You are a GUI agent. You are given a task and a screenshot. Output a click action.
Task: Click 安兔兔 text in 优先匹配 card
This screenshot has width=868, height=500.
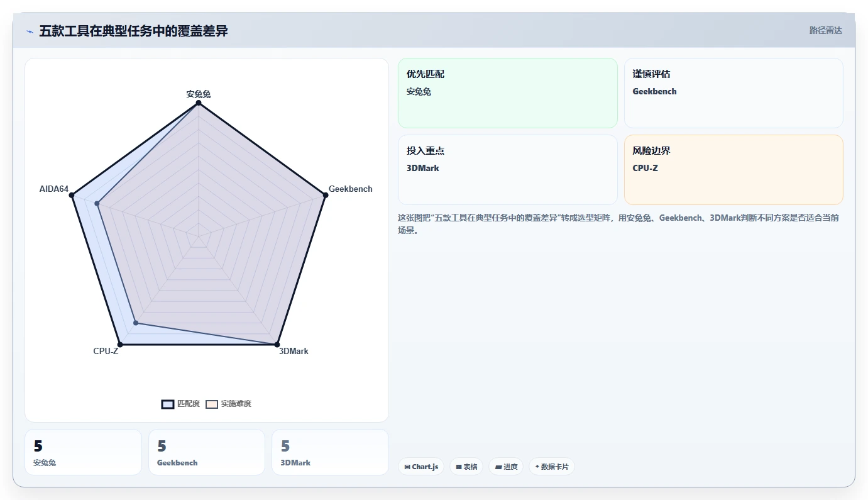[x=419, y=91]
